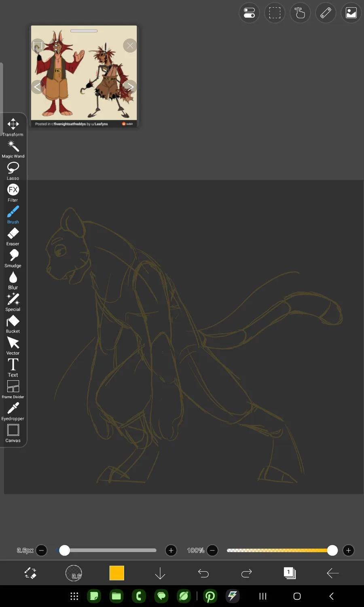
Task: Tap the Android home button
Action: (x=297, y=596)
